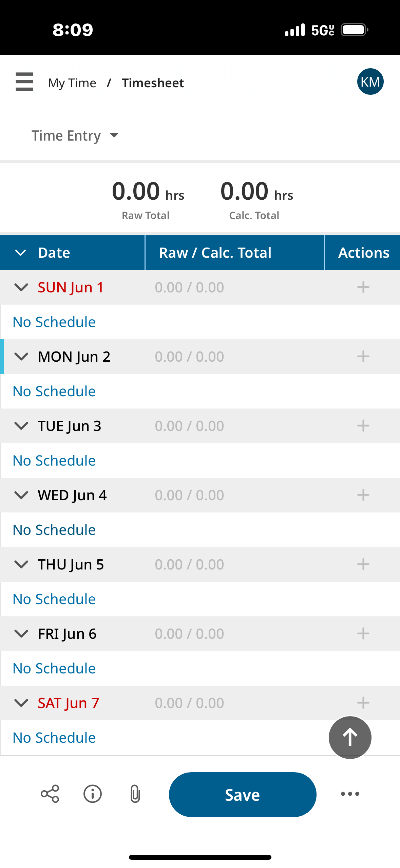
Task: Select the Actions column header
Action: [364, 253]
